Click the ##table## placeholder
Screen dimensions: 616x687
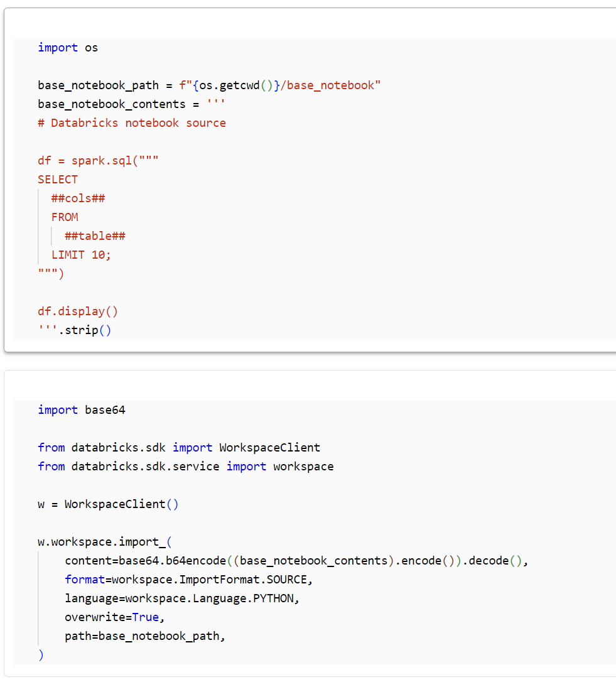coord(95,235)
